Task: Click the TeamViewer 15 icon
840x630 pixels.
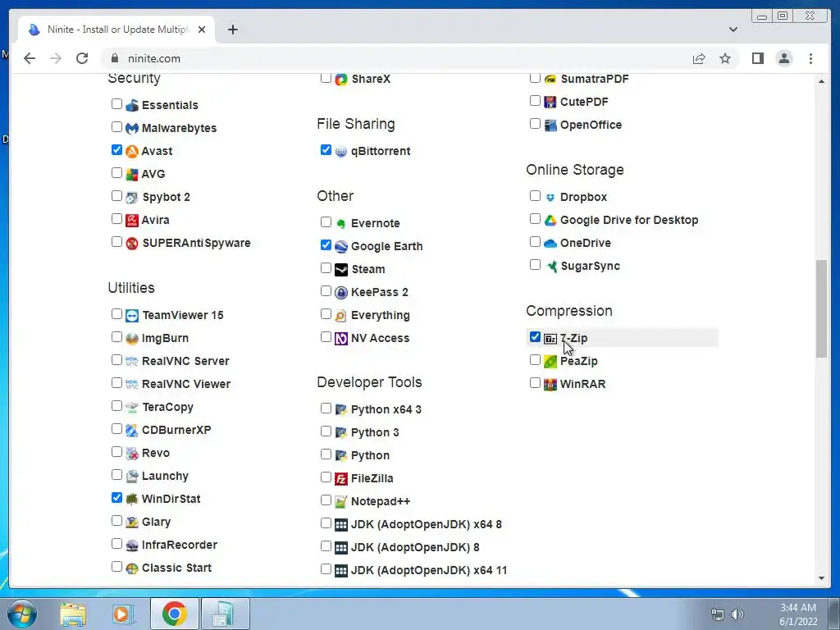Action: [x=132, y=316]
